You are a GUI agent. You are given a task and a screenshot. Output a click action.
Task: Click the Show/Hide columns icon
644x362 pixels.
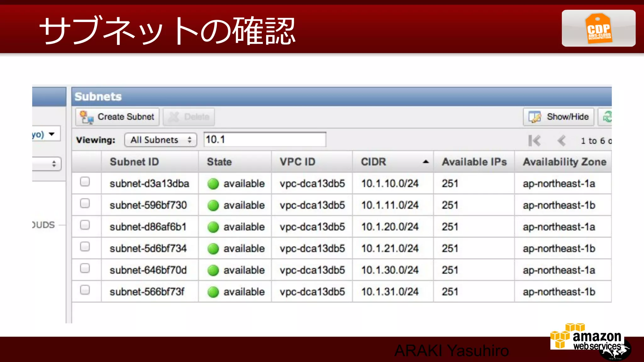(x=535, y=117)
